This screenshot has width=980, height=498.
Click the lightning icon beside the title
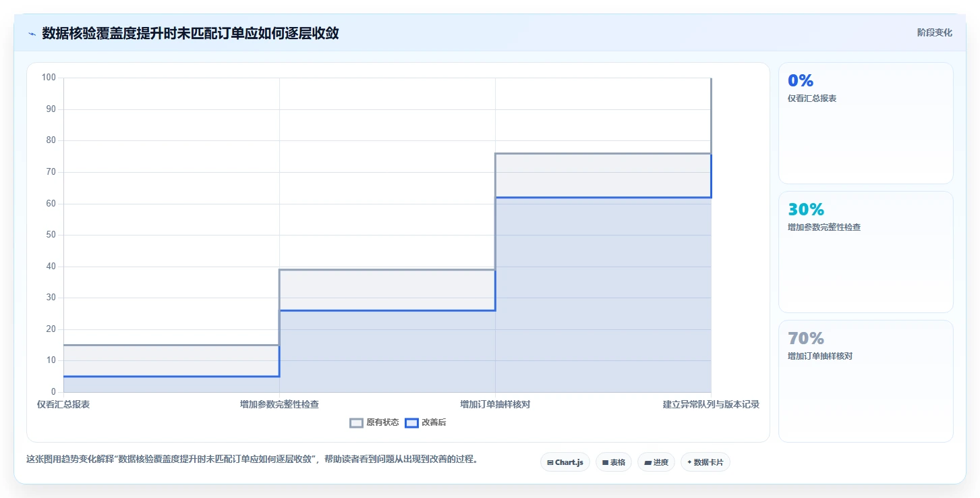pos(32,34)
